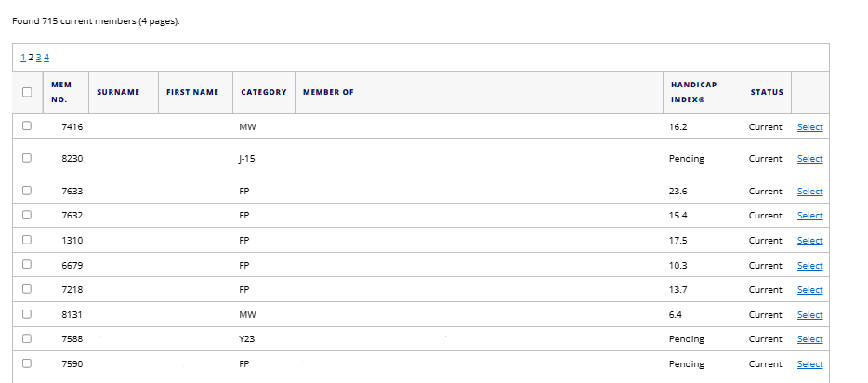Tick checkbox for member number 7633
The width and height of the screenshot is (868, 383).
27,191
